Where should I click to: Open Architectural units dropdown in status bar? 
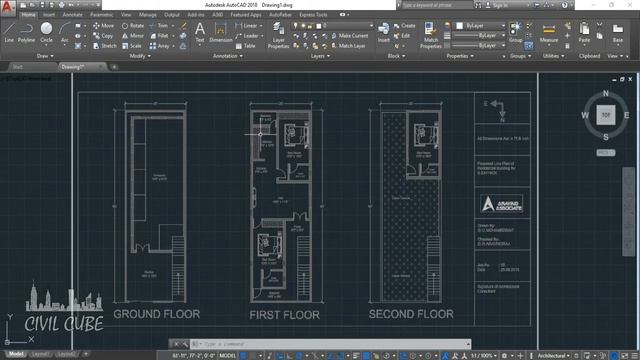click(x=553, y=356)
